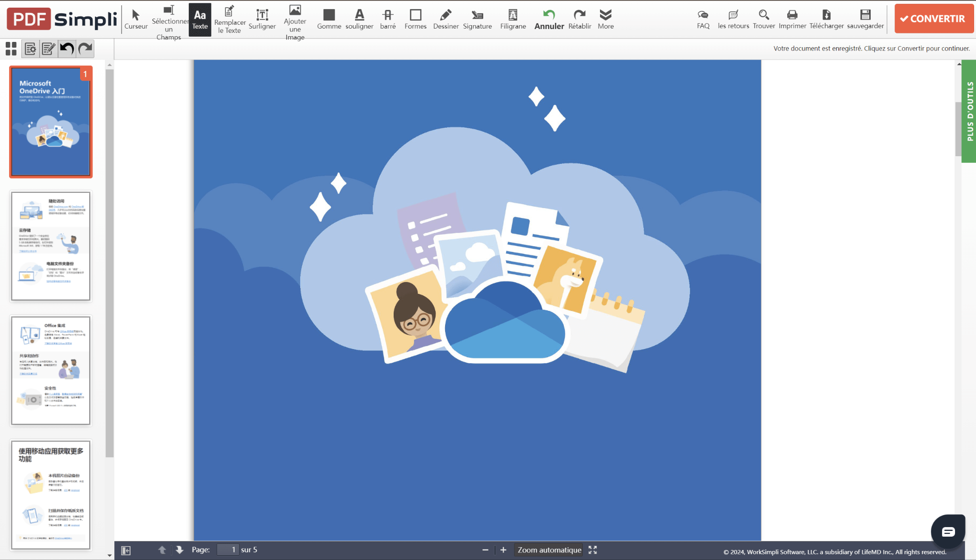Open the Trouver search tool

tap(763, 19)
